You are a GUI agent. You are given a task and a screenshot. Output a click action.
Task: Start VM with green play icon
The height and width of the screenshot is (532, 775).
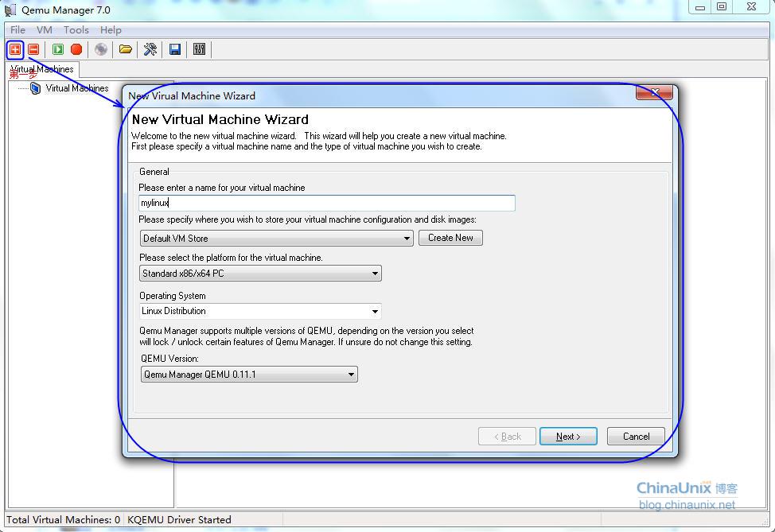pos(58,49)
